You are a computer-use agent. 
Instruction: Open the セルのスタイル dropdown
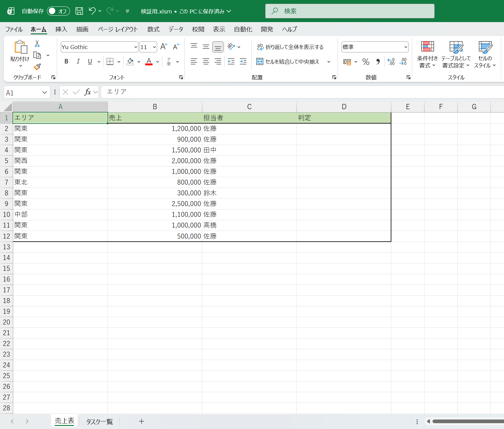(485, 55)
